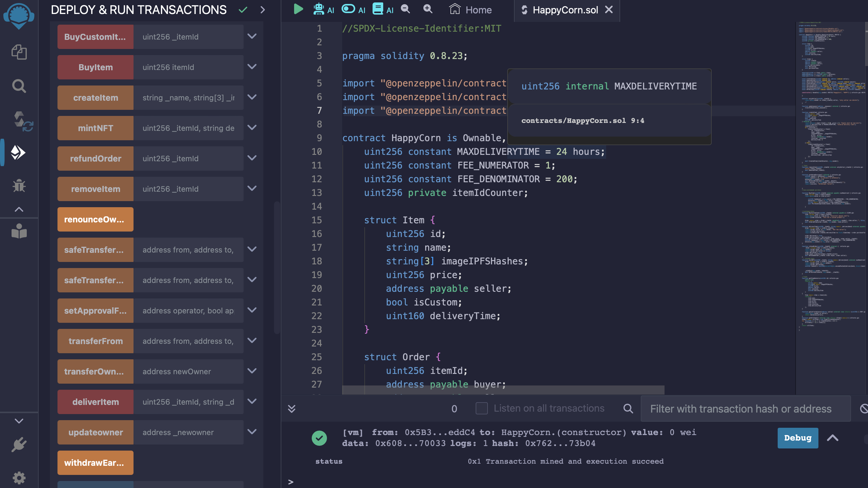Click mintNFT parameters input field
The height and width of the screenshot is (488, 868).
click(188, 128)
